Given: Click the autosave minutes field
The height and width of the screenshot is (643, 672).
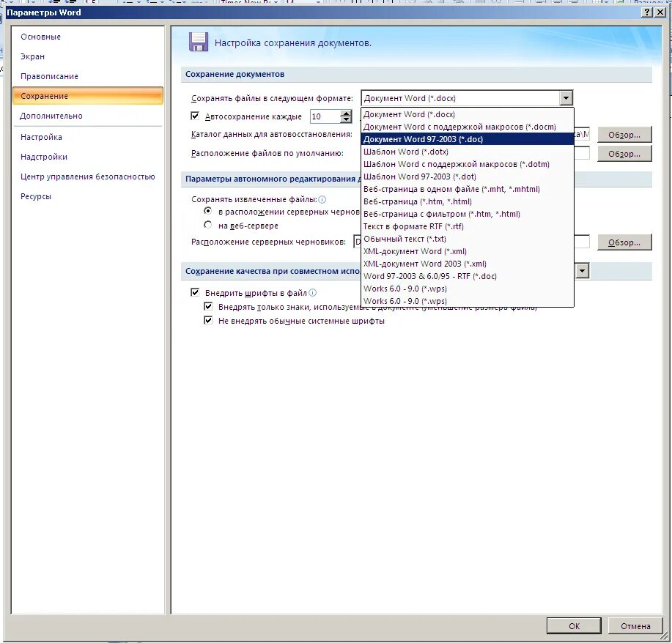Looking at the screenshot, I should pyautogui.click(x=325, y=116).
